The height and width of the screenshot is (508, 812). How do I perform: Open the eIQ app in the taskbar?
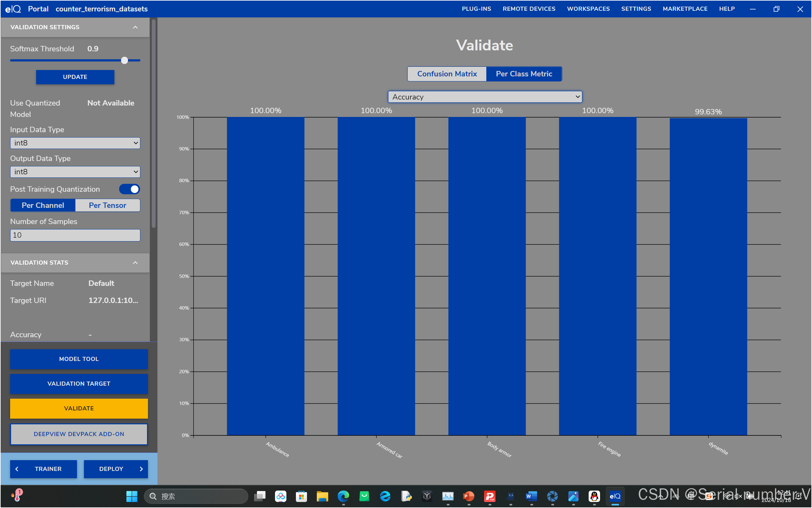(x=615, y=496)
